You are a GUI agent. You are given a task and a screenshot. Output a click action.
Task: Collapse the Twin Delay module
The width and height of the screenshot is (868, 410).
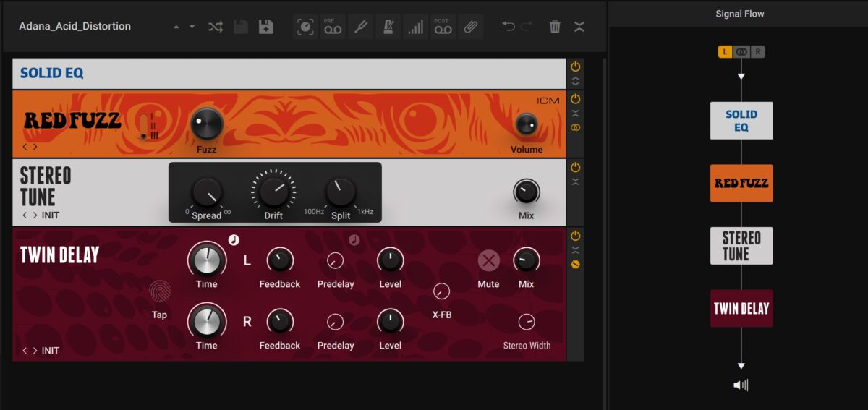coord(576,250)
